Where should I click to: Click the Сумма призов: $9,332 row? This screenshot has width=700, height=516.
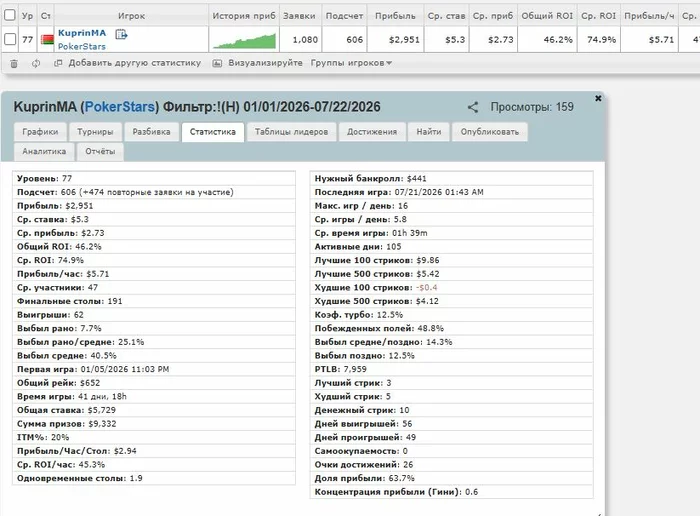(x=154, y=424)
